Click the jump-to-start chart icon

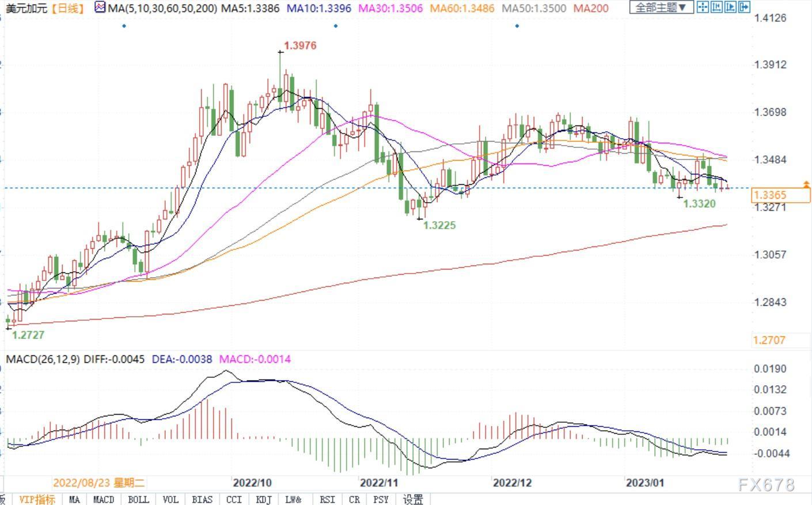pyautogui.click(x=716, y=7)
